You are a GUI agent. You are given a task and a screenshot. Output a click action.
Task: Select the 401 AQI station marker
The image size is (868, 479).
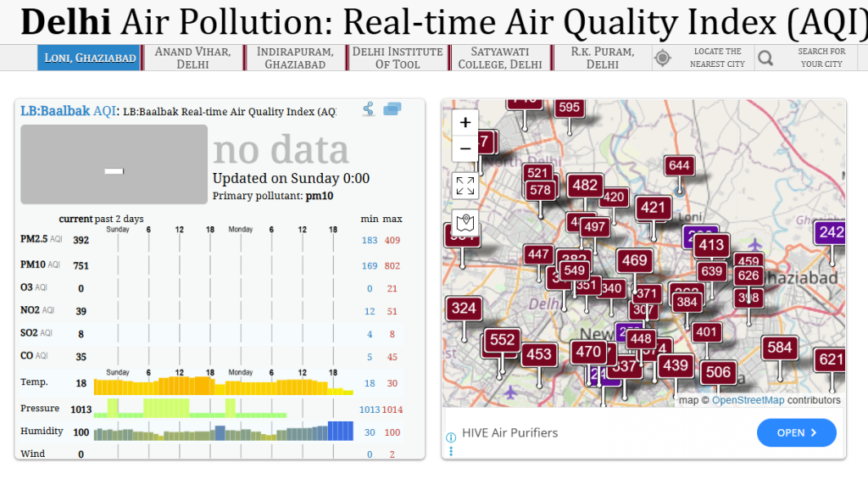click(x=706, y=332)
